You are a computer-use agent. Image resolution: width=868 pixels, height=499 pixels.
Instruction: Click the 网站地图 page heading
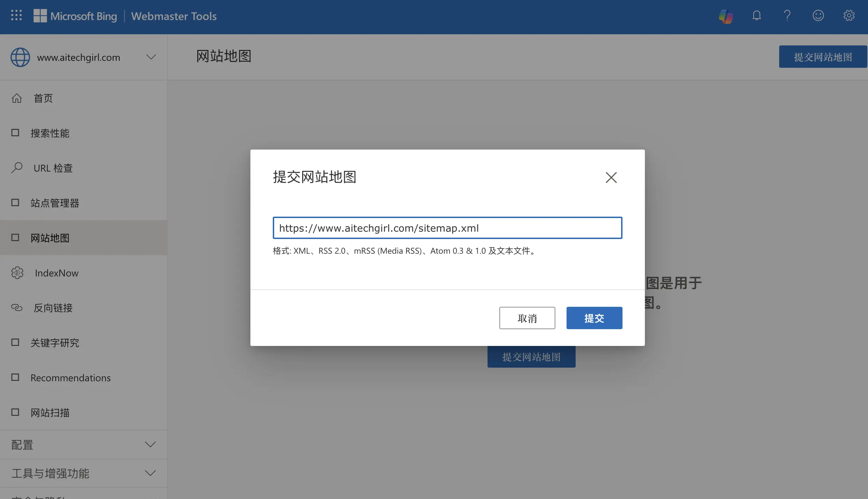(224, 56)
